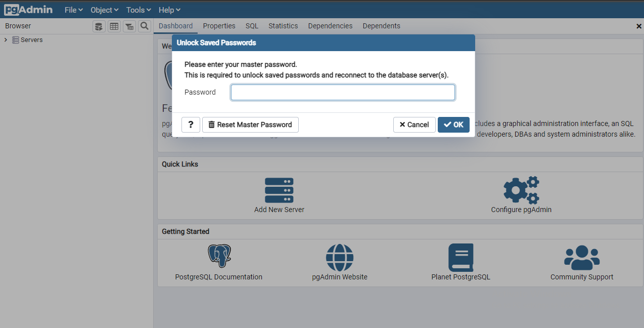Open the Query Tool from Browser toolbar
The width and height of the screenshot is (644, 328).
pyautogui.click(x=99, y=26)
